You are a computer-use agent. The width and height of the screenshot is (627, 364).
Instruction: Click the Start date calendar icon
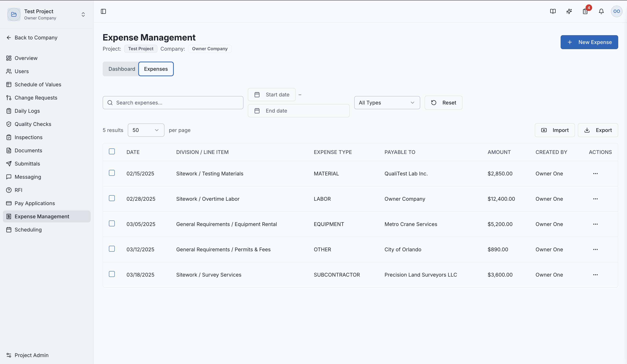[257, 95]
